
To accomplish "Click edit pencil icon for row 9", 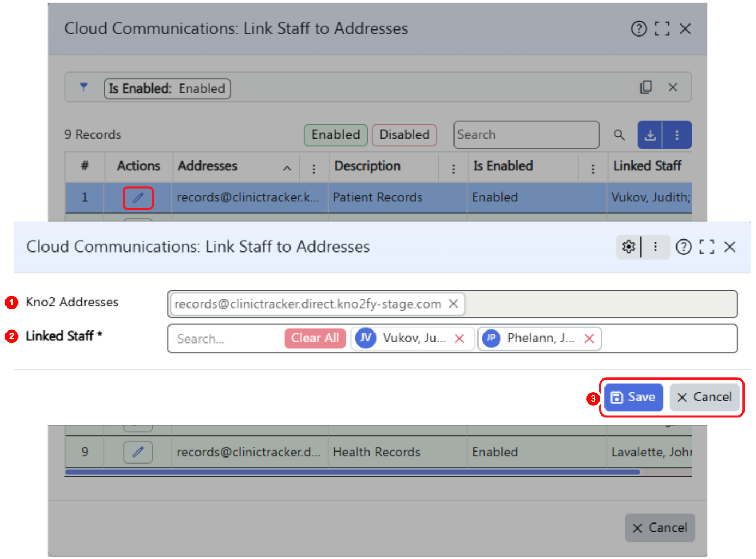I will [138, 452].
